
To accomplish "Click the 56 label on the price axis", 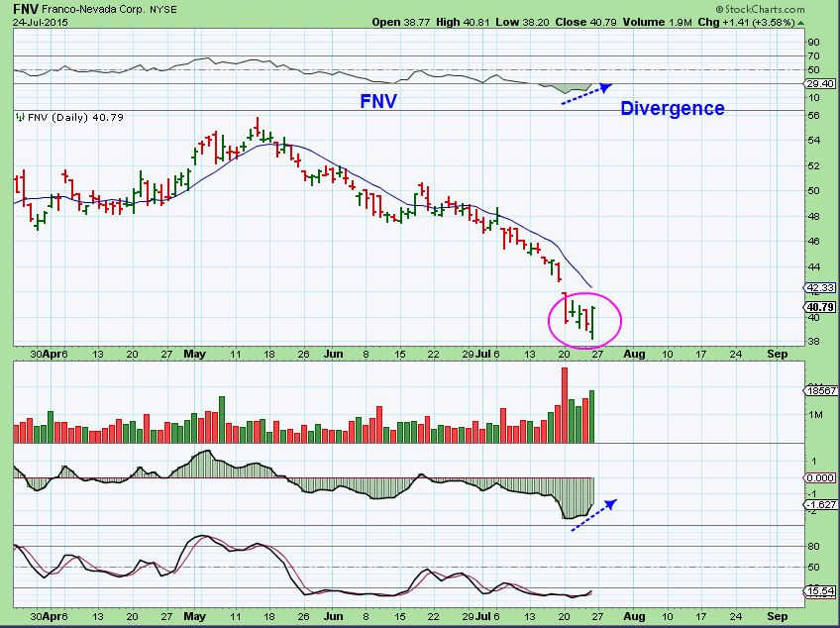I will [x=814, y=116].
